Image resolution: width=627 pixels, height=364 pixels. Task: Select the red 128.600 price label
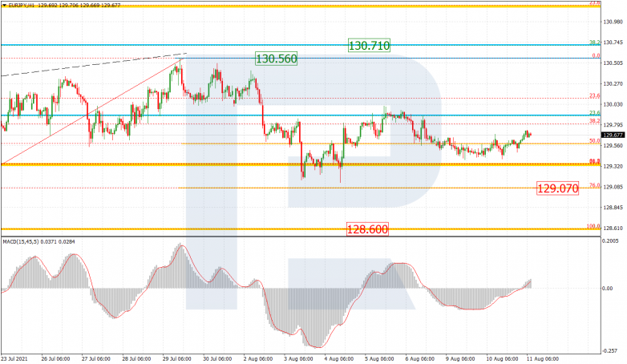pos(367,229)
